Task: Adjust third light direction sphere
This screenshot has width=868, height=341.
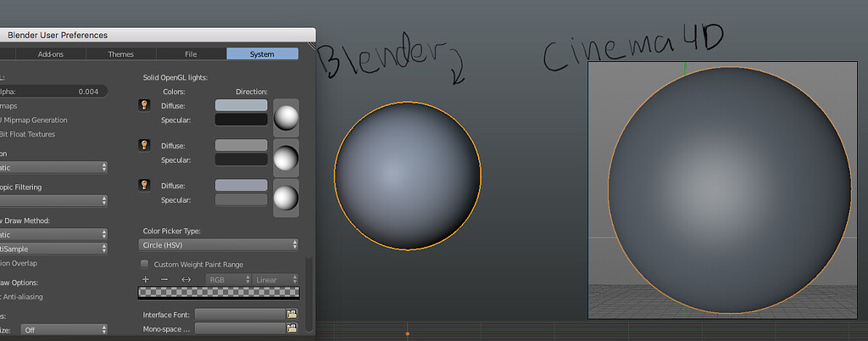Action: (287, 198)
